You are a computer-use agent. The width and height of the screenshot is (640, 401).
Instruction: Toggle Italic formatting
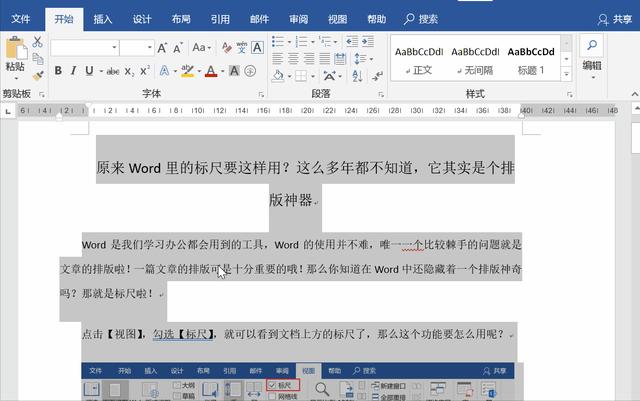(73, 71)
